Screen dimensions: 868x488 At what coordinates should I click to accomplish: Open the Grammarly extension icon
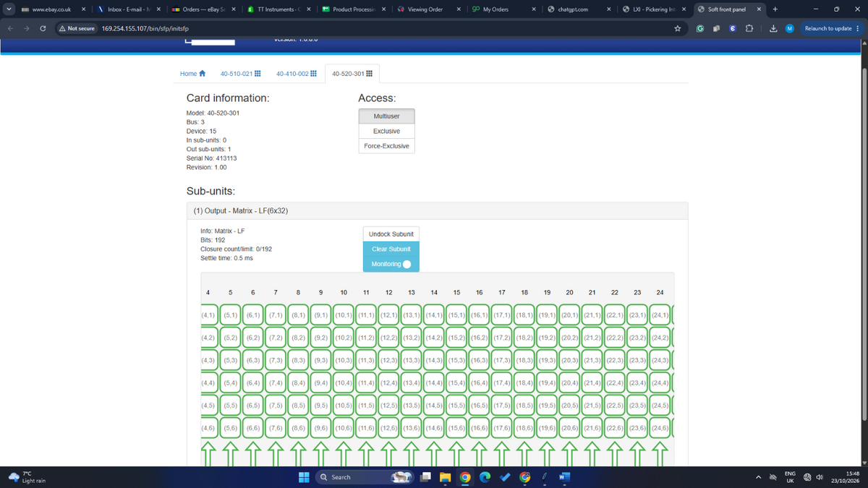pos(699,28)
